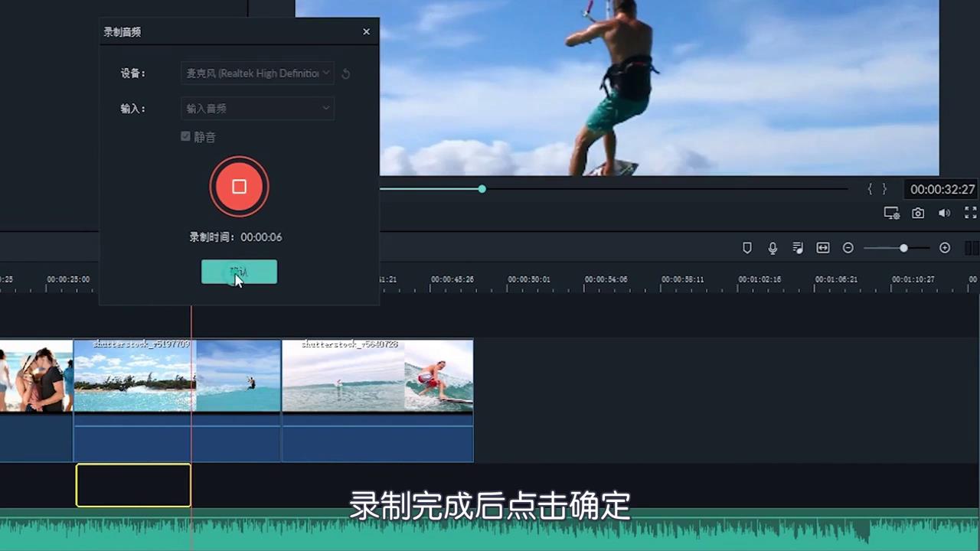Viewport: 980px width, 551px height.
Task: Click the refresh arrow beside the device dropdown
Action: click(345, 73)
